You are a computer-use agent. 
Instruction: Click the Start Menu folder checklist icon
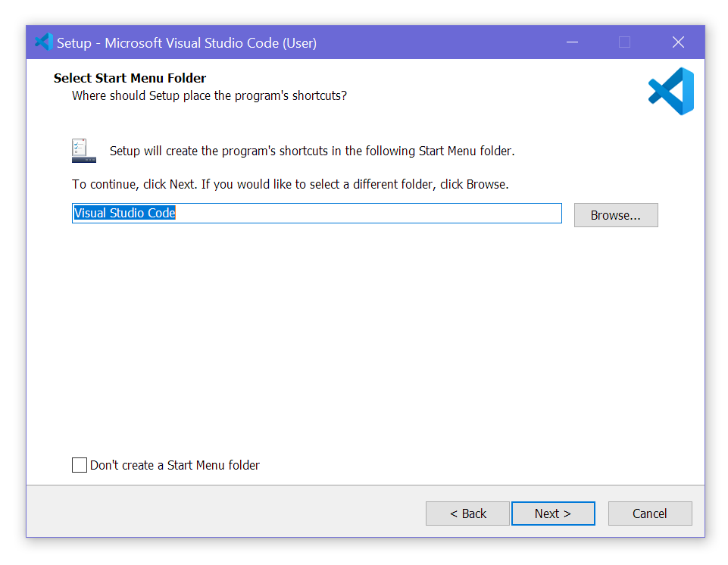(x=84, y=151)
